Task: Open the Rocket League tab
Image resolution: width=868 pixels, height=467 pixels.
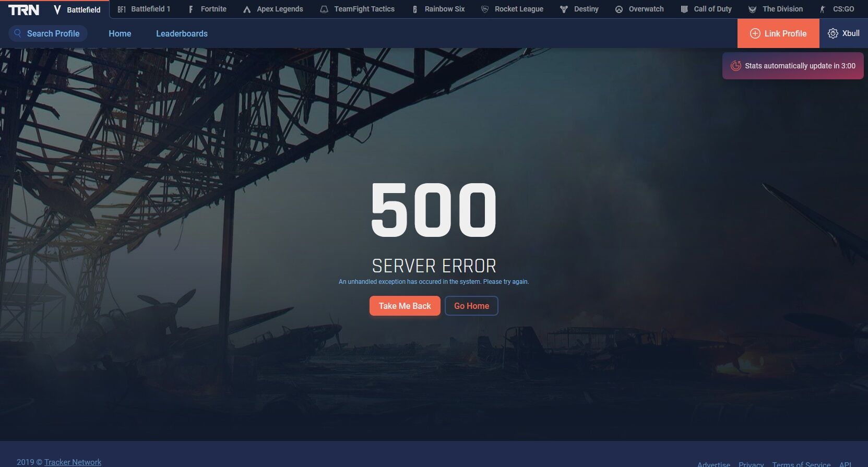Action: (512, 9)
